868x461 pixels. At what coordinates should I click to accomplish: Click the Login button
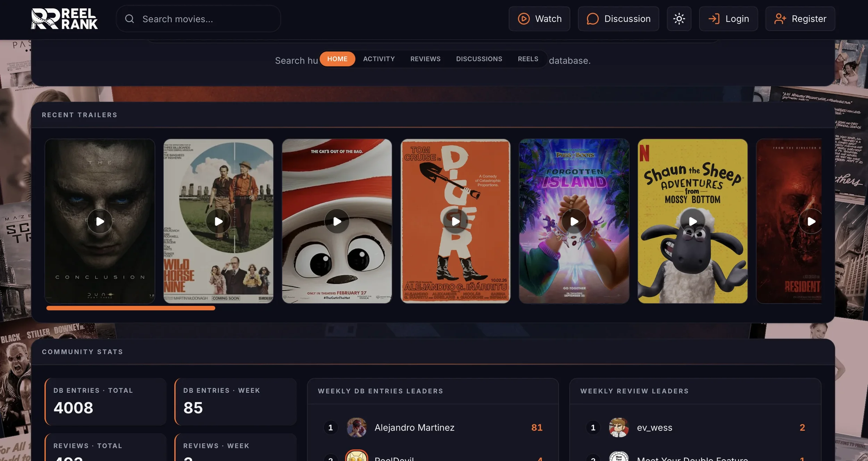click(x=728, y=19)
